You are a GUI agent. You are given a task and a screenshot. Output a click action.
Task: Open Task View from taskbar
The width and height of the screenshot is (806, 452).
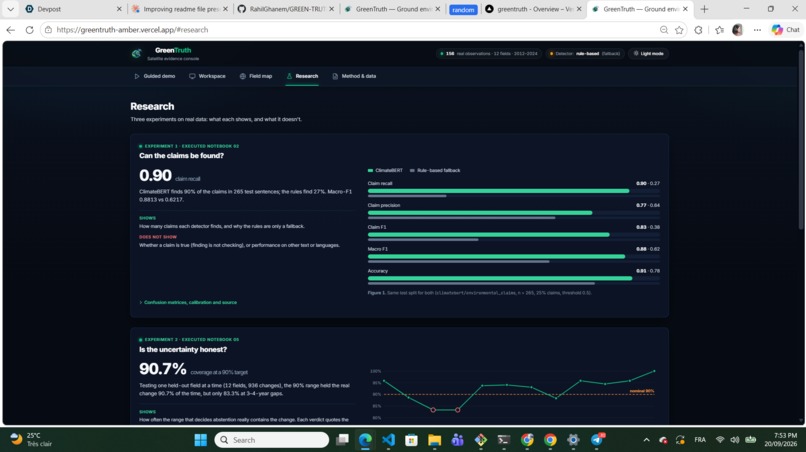(x=342, y=440)
